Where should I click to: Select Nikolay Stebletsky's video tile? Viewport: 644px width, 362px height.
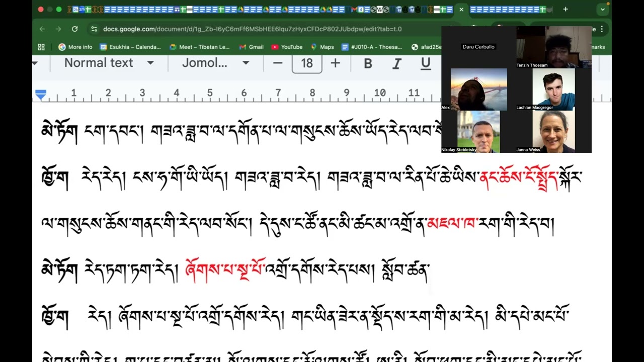click(x=478, y=132)
